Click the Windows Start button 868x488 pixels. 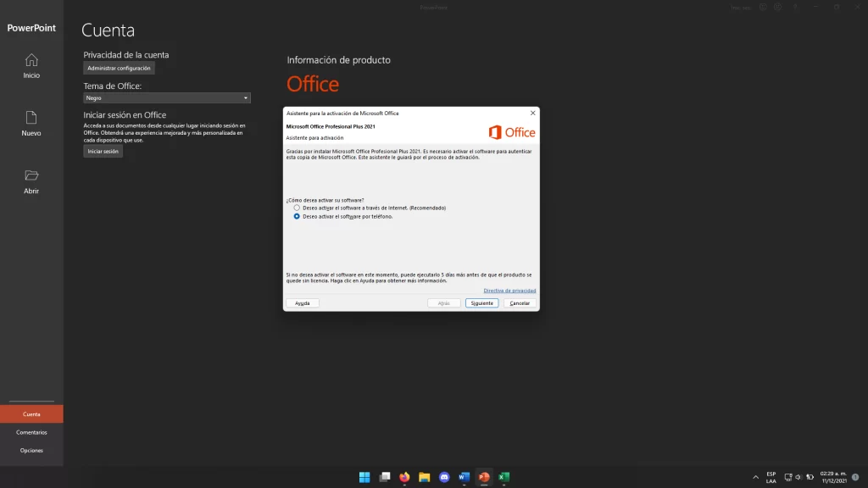364,477
